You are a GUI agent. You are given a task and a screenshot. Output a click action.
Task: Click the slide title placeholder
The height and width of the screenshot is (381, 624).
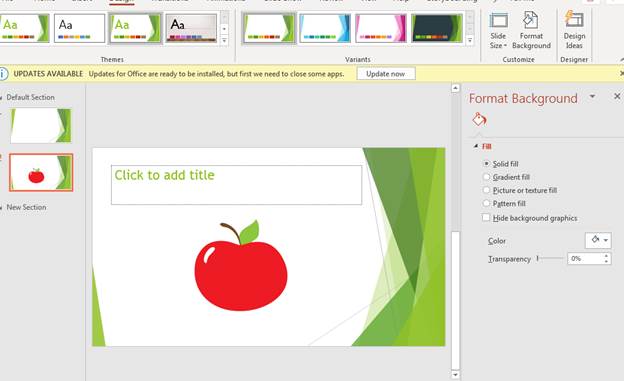(236, 185)
